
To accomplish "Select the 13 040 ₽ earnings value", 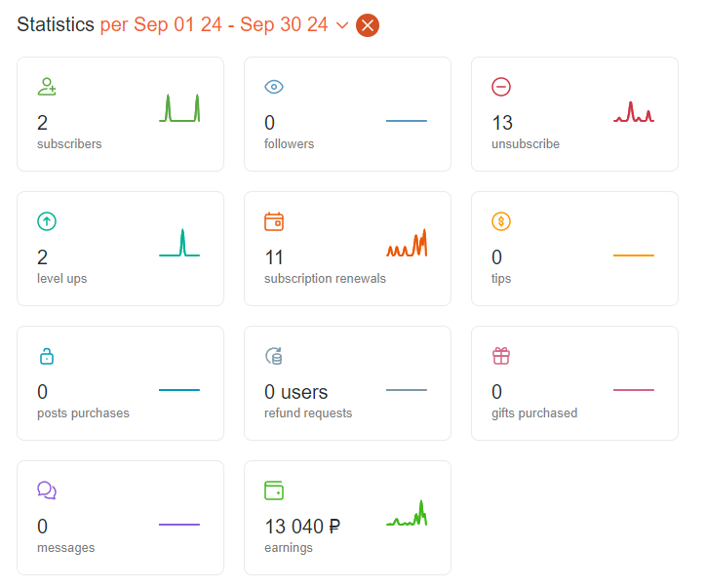I will click(302, 527).
